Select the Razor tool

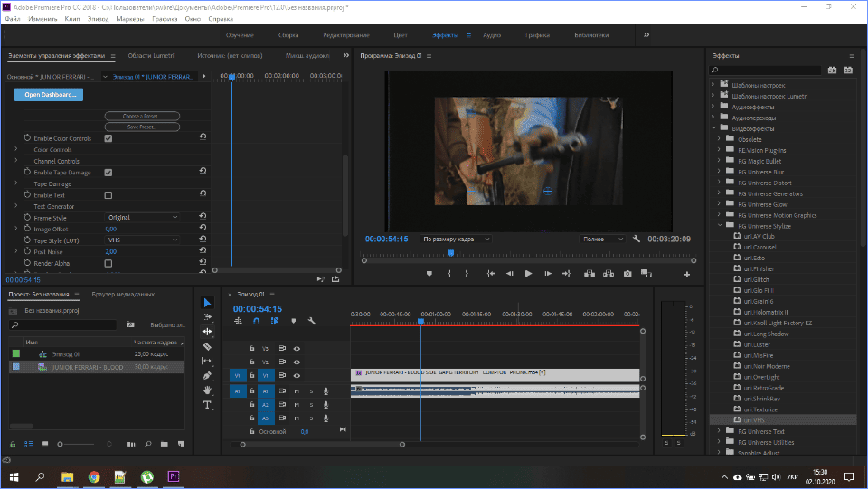207,346
